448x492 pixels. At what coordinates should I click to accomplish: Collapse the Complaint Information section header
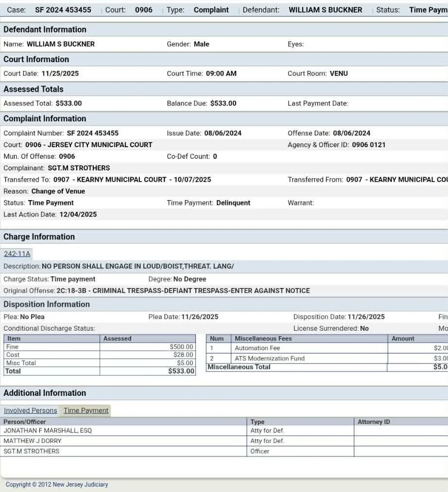tap(45, 119)
